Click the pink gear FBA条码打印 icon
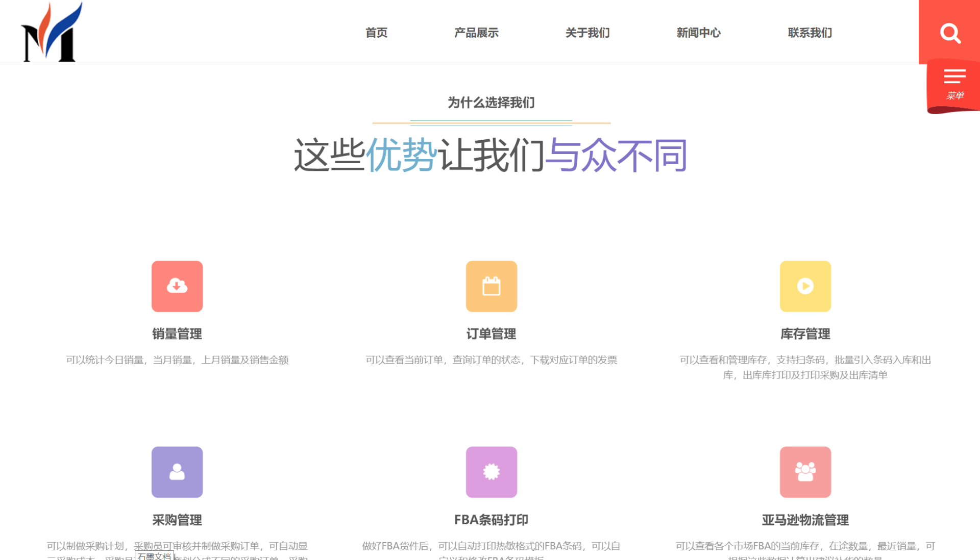This screenshot has width=980, height=560. point(491,472)
